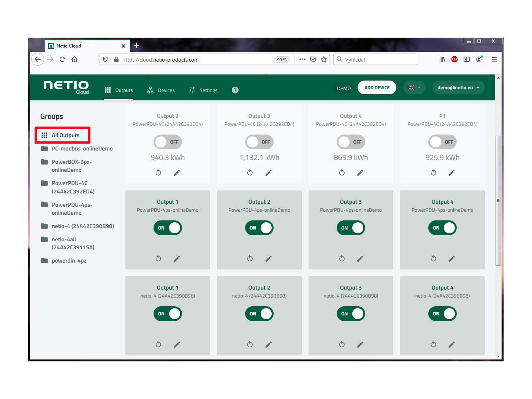
Task: Go back to the previous page
Action: coord(37,59)
